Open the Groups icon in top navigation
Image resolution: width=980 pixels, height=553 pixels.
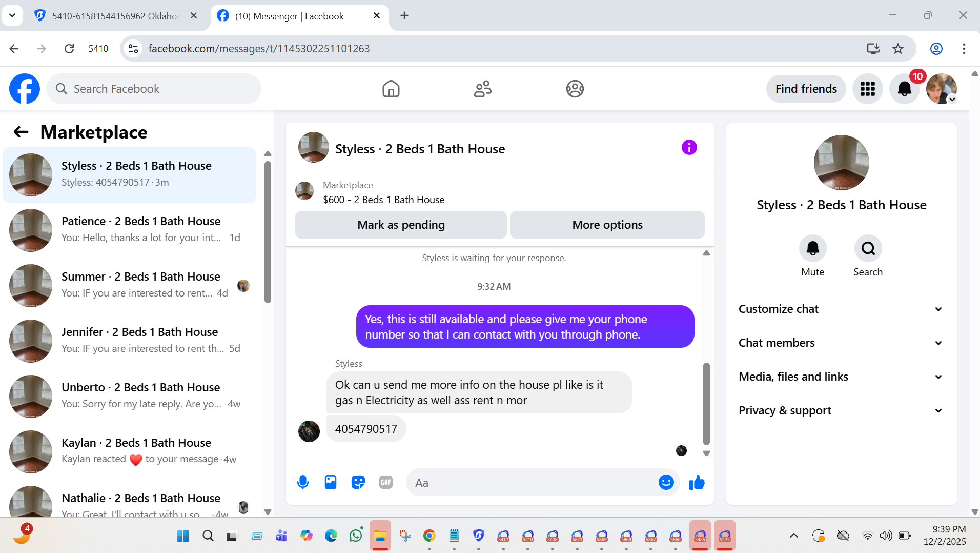(x=575, y=89)
